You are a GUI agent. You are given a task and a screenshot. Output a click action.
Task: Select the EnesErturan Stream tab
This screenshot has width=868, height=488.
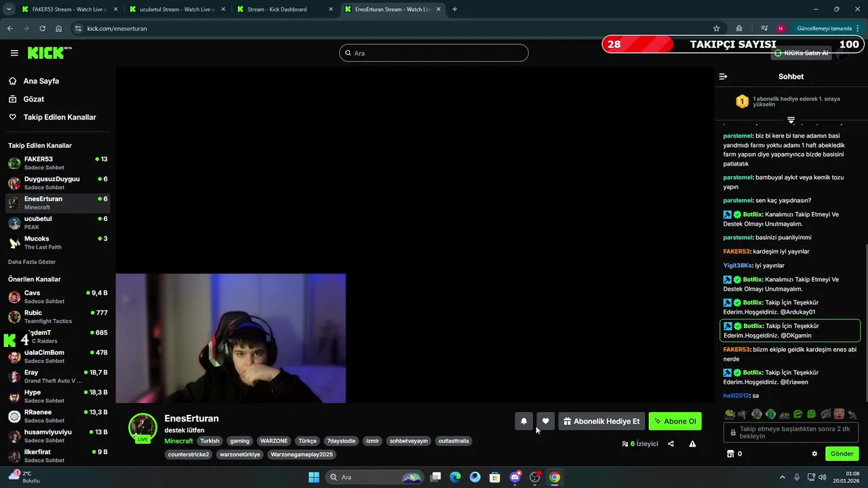(x=391, y=9)
